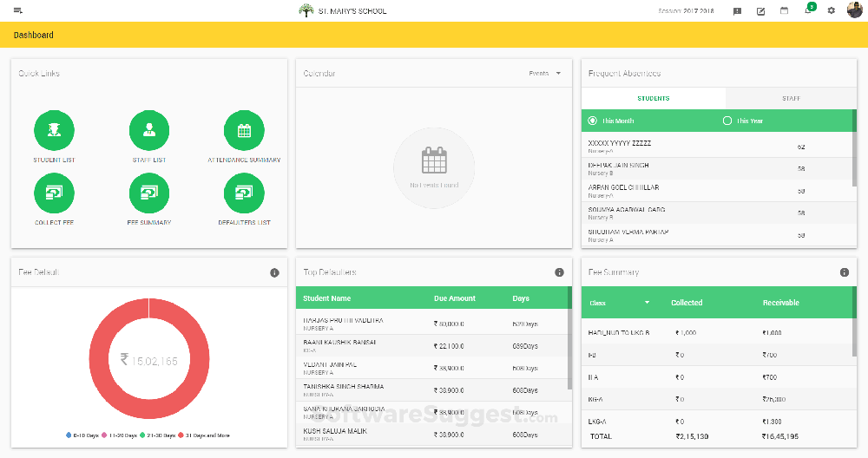868x458 pixels.
Task: Click the hamburger menu icon
Action: 18,10
